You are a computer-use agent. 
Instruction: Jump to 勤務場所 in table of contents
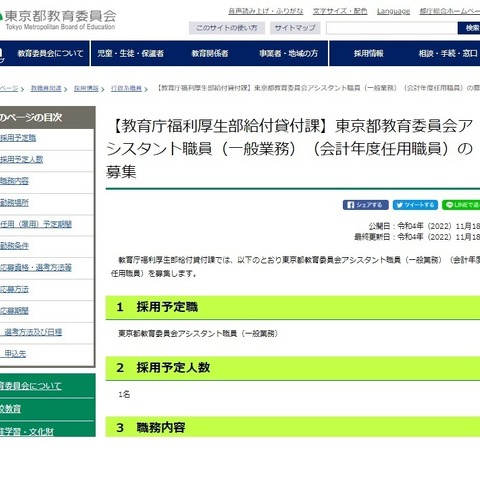pyautogui.click(x=14, y=203)
